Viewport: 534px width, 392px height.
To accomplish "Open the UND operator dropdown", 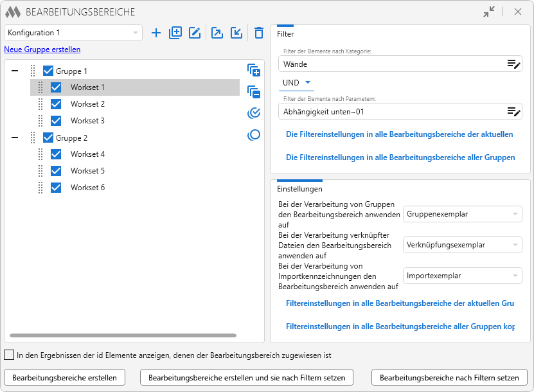I will point(296,83).
